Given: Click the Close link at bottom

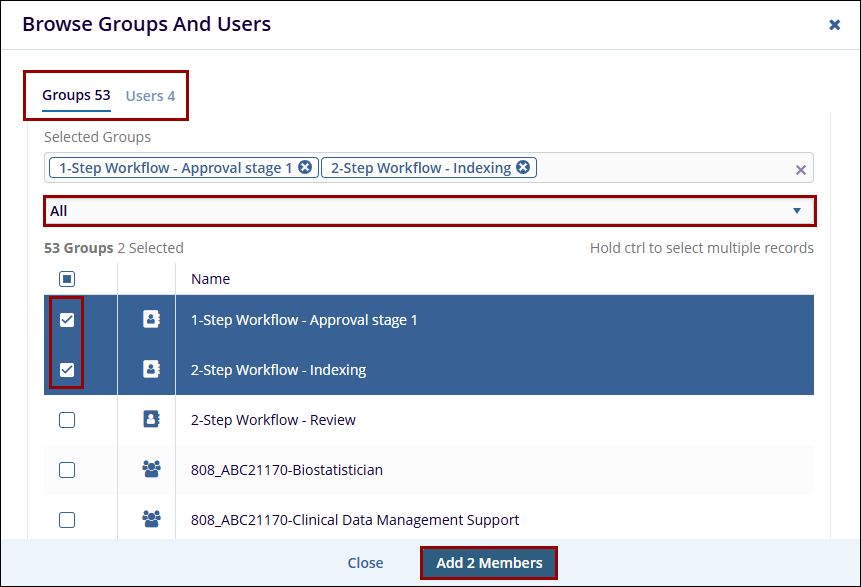Looking at the screenshot, I should click(365, 563).
